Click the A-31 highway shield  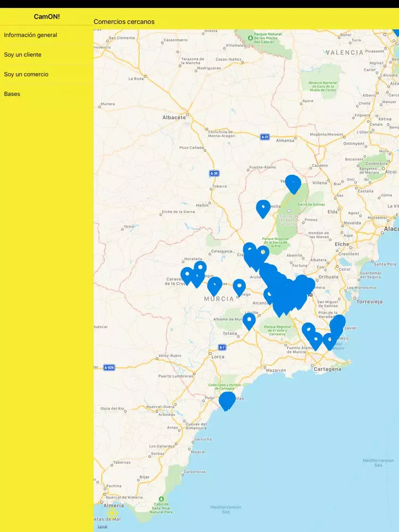[x=265, y=137]
